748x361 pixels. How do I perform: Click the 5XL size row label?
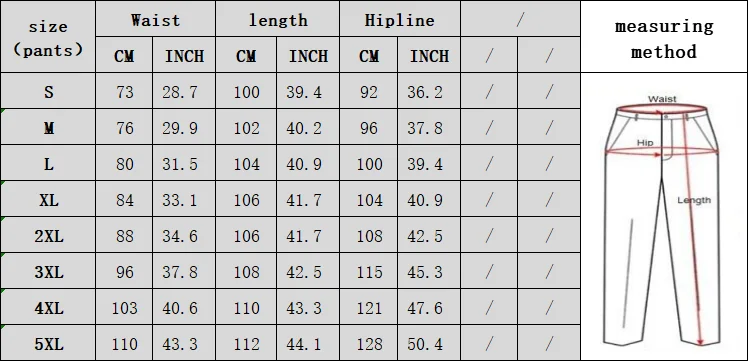tap(48, 343)
